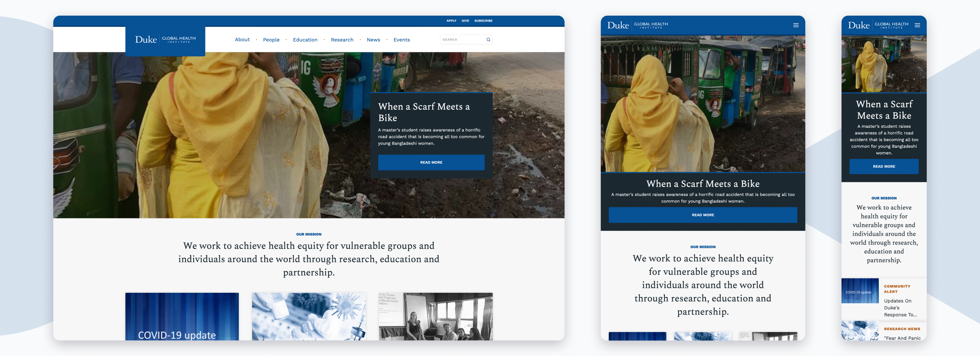
Task: Open the People menu item
Action: tap(271, 40)
